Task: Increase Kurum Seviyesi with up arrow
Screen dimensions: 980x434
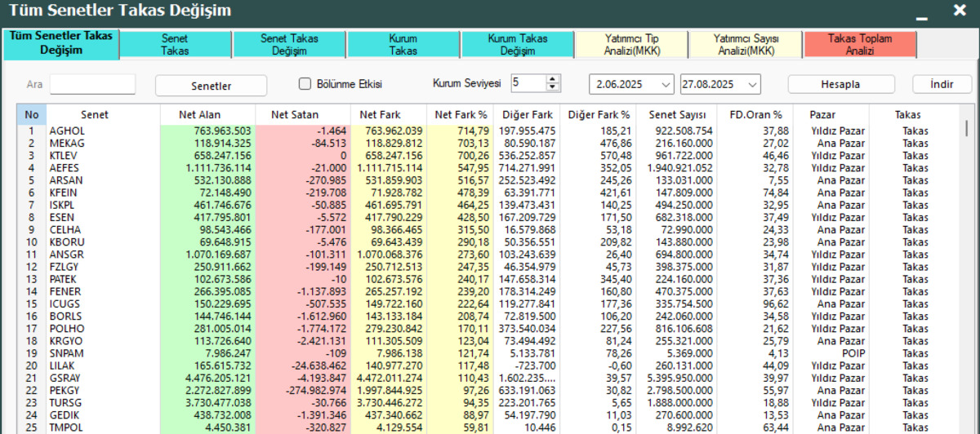Action: click(553, 80)
